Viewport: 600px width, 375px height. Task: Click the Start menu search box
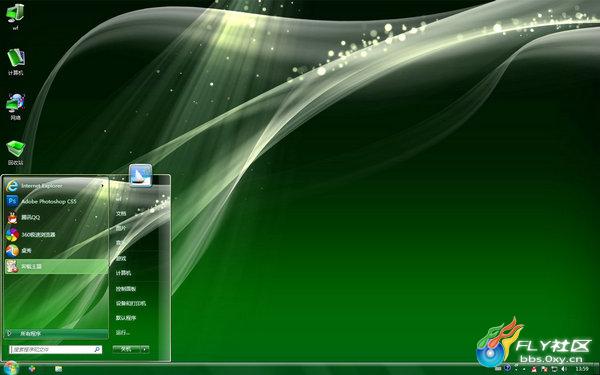(x=56, y=349)
